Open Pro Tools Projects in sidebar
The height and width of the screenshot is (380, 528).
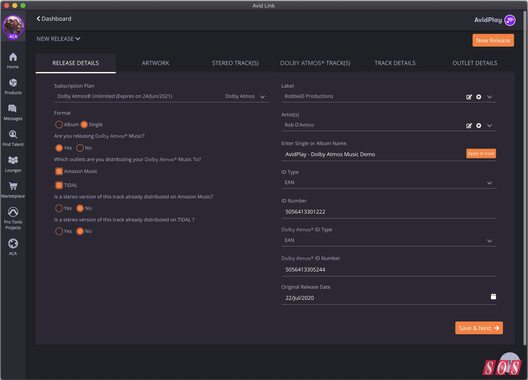13,218
